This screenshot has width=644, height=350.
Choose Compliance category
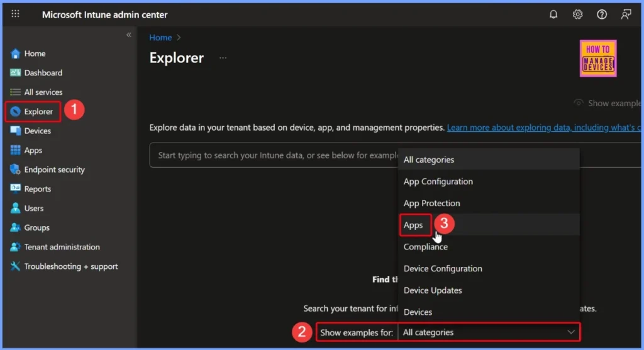[x=489, y=246]
